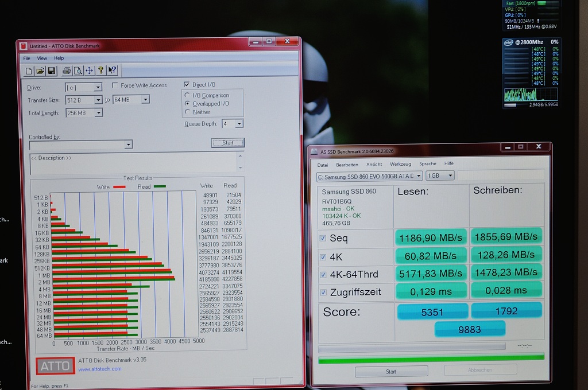Open the Samsung SSD 860 EVO drive selector
This screenshot has height=390, width=588.
[369, 176]
